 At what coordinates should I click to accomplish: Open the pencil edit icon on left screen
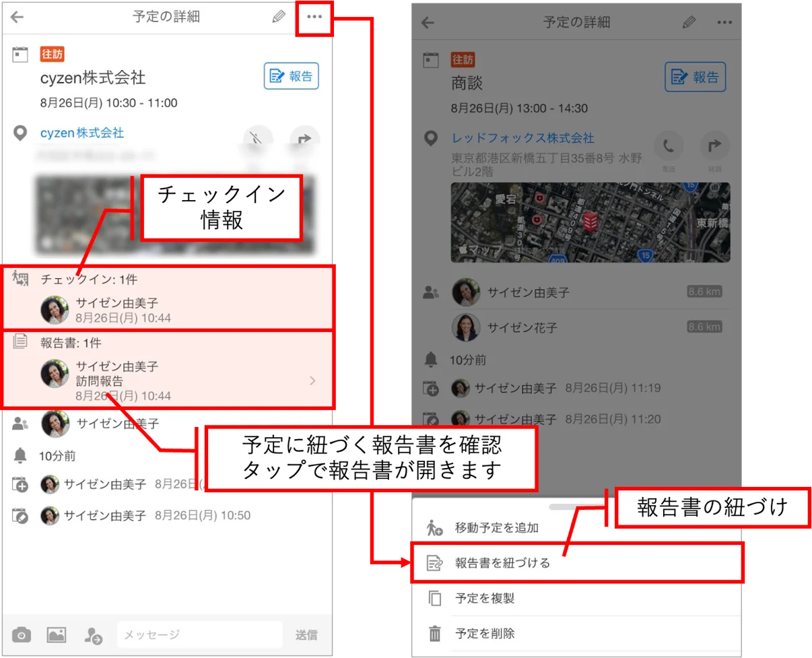(279, 18)
